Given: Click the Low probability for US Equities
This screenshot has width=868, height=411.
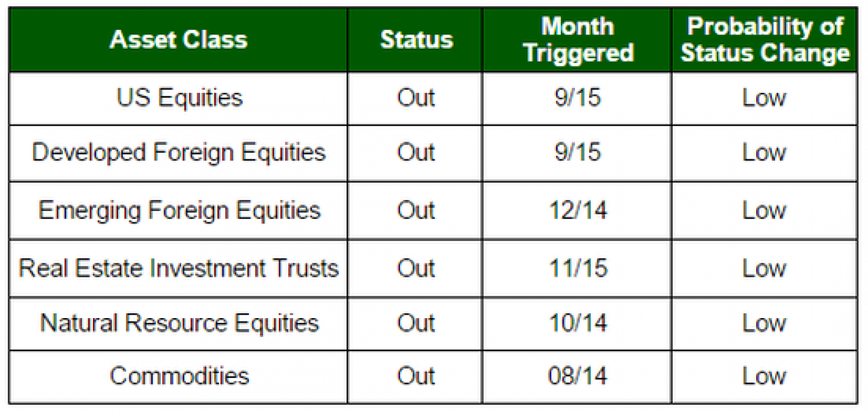Looking at the screenshot, I should coord(764,98).
